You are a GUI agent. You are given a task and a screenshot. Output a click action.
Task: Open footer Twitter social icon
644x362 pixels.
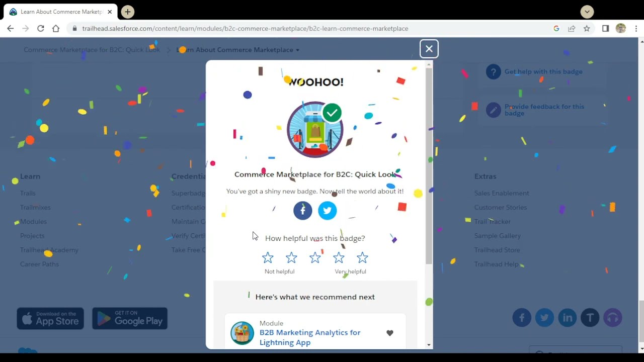click(x=544, y=318)
